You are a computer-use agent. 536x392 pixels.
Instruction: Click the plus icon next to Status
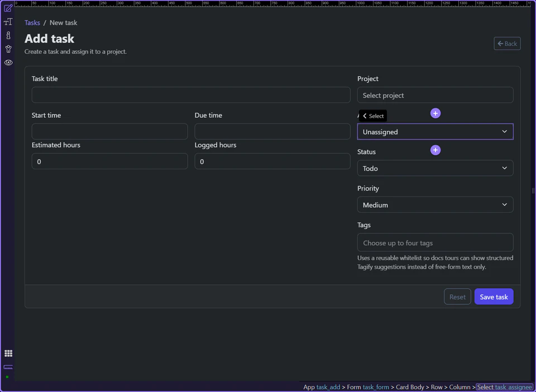click(435, 150)
